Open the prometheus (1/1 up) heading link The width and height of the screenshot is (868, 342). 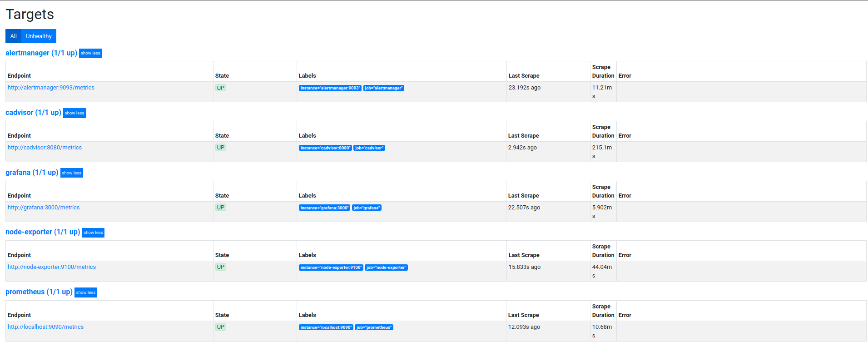[x=39, y=292]
